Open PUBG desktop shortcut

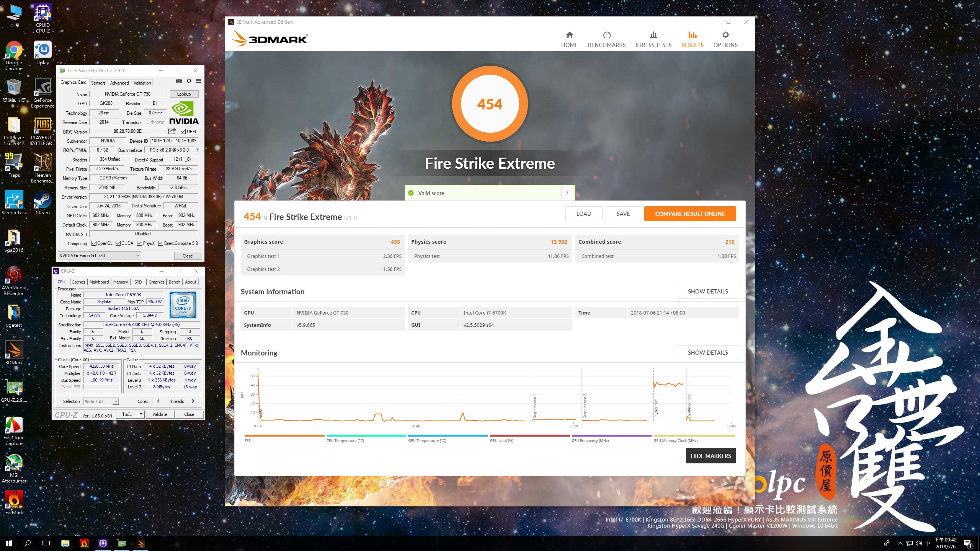pos(42,131)
